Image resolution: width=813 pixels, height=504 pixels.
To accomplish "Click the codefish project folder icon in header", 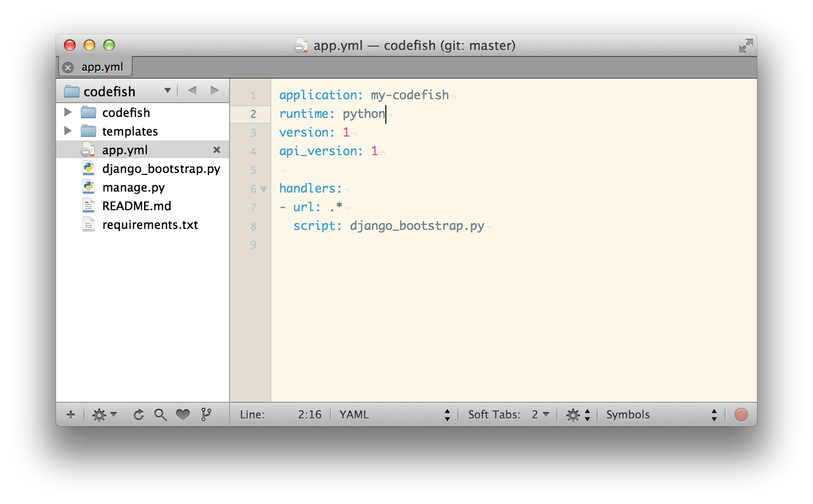I will [x=72, y=91].
